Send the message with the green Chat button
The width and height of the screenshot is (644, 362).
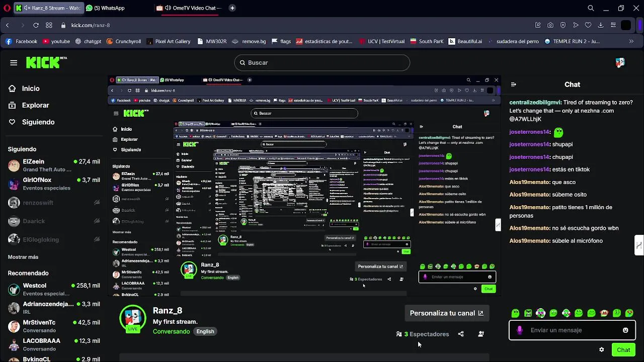623,350
